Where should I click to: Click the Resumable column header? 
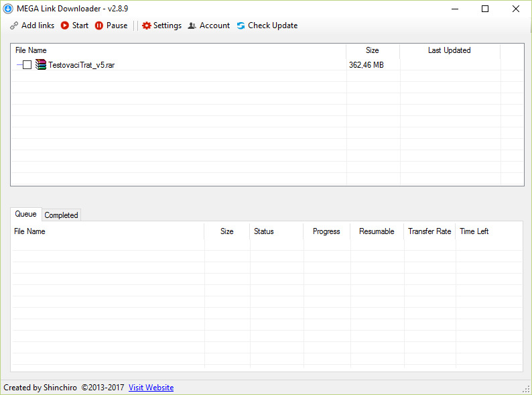[377, 231]
